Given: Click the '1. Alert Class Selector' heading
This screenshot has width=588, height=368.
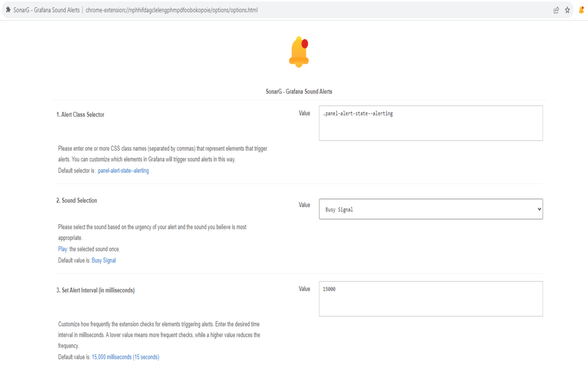Looking at the screenshot, I should [x=80, y=115].
